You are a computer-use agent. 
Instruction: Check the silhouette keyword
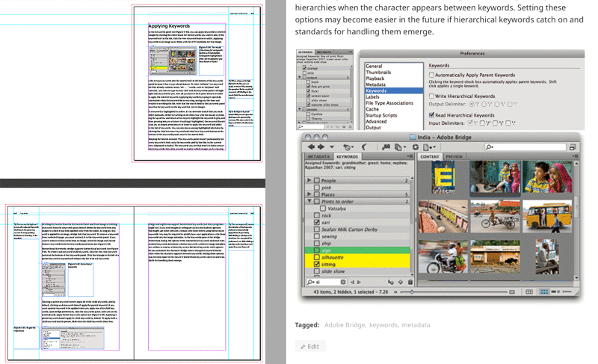pos(316,257)
